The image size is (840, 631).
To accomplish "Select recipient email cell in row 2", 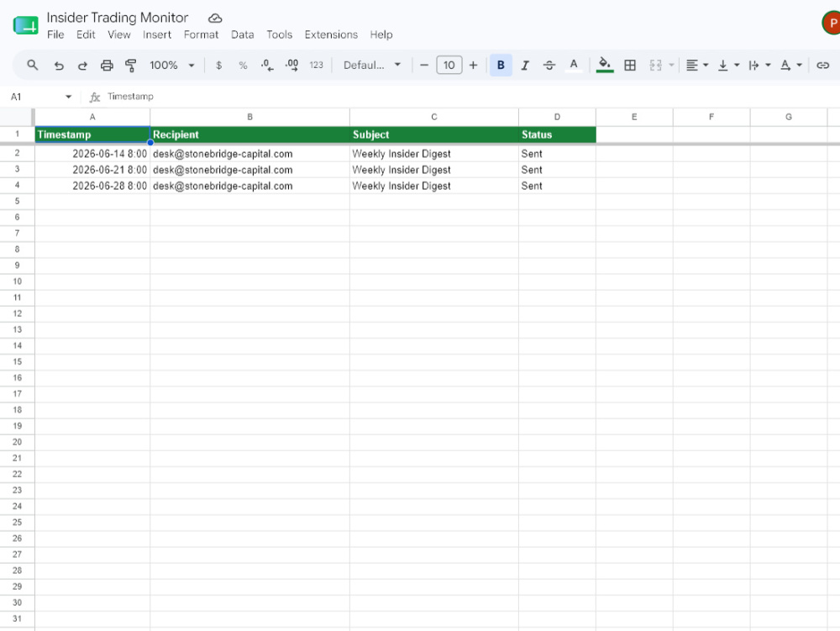I will coord(249,154).
